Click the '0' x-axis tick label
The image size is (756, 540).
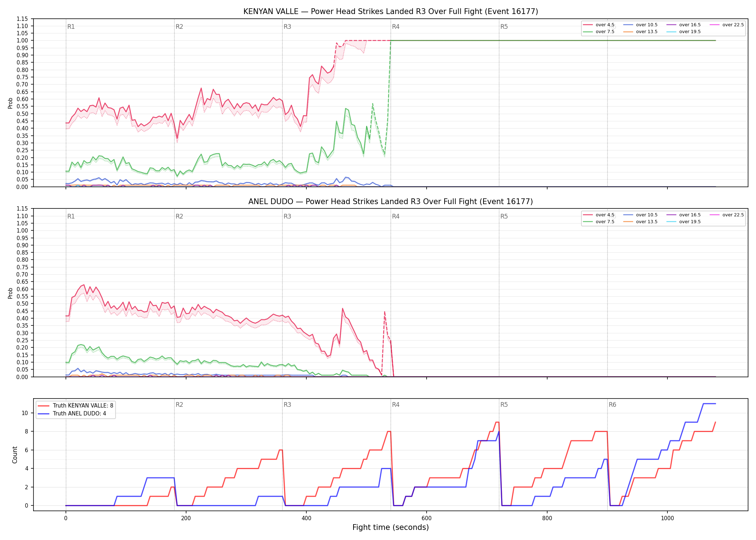(66, 518)
